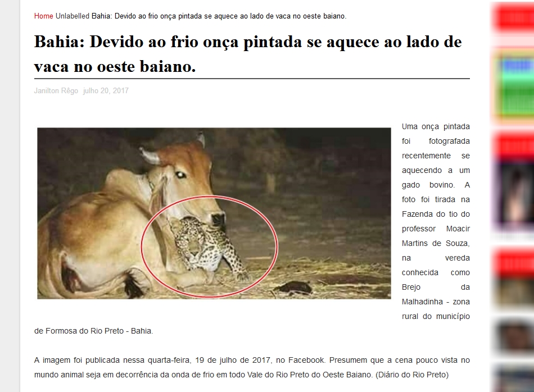
Task: Open author Janilton Rêgo's profile
Action: click(56, 91)
